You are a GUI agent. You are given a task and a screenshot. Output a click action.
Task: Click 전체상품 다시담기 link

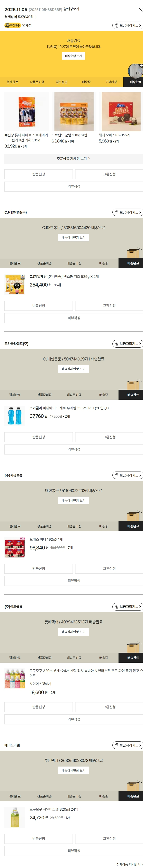click(129, 864)
